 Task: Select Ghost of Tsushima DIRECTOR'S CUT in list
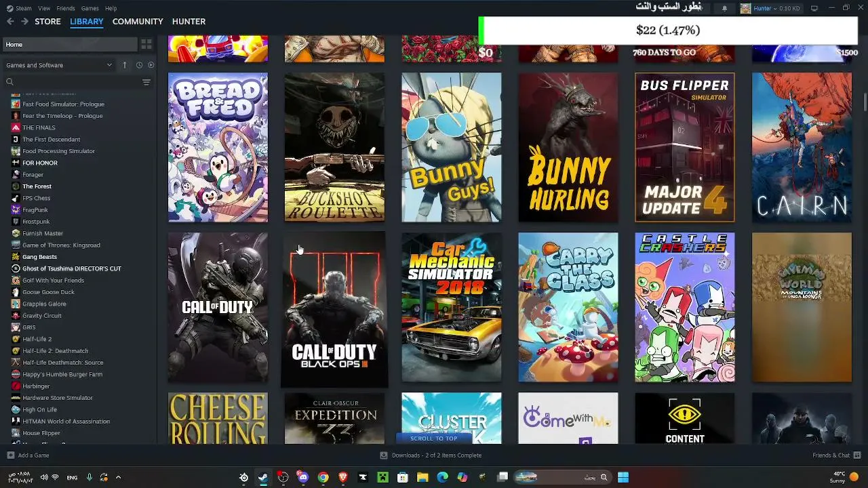[x=72, y=268]
